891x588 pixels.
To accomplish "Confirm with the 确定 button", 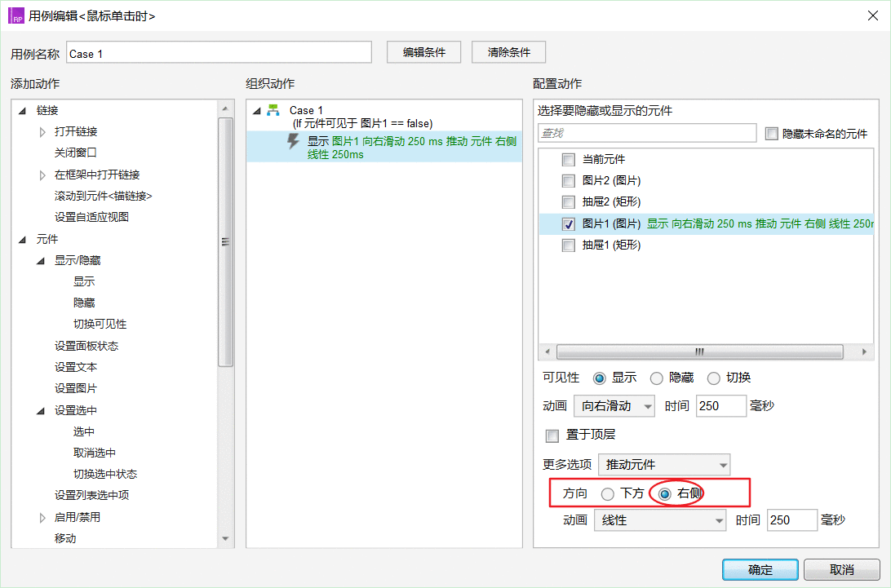I will click(760, 570).
